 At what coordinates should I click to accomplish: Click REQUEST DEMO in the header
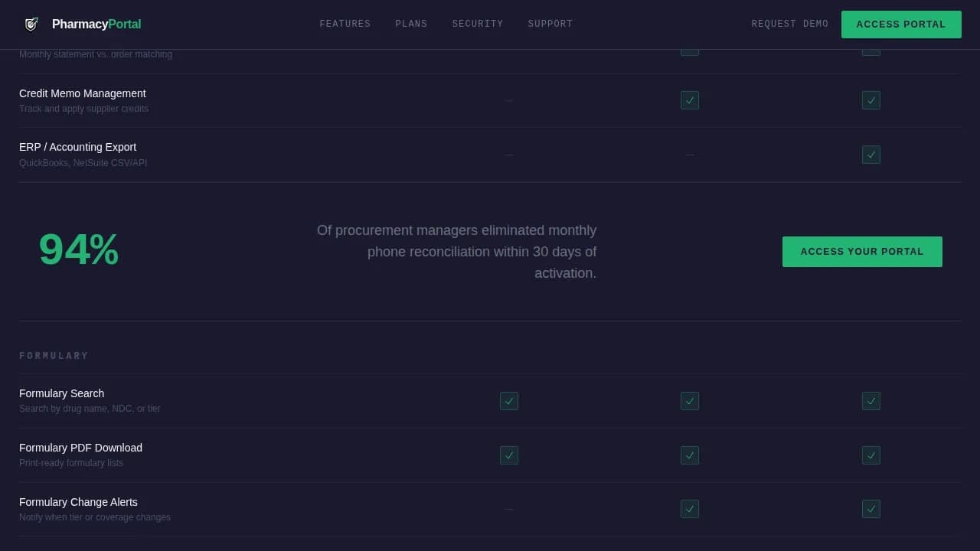[789, 24]
